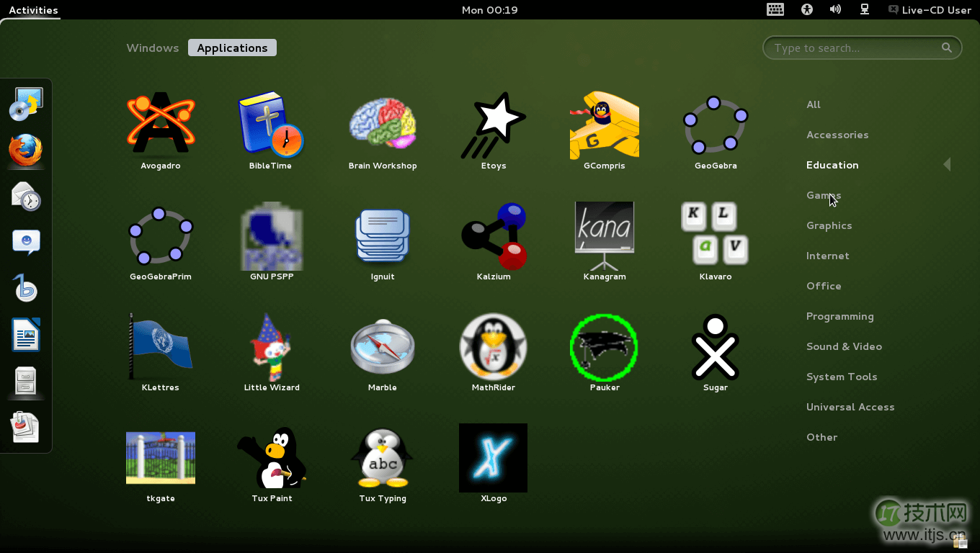Select the Office category

point(824,286)
